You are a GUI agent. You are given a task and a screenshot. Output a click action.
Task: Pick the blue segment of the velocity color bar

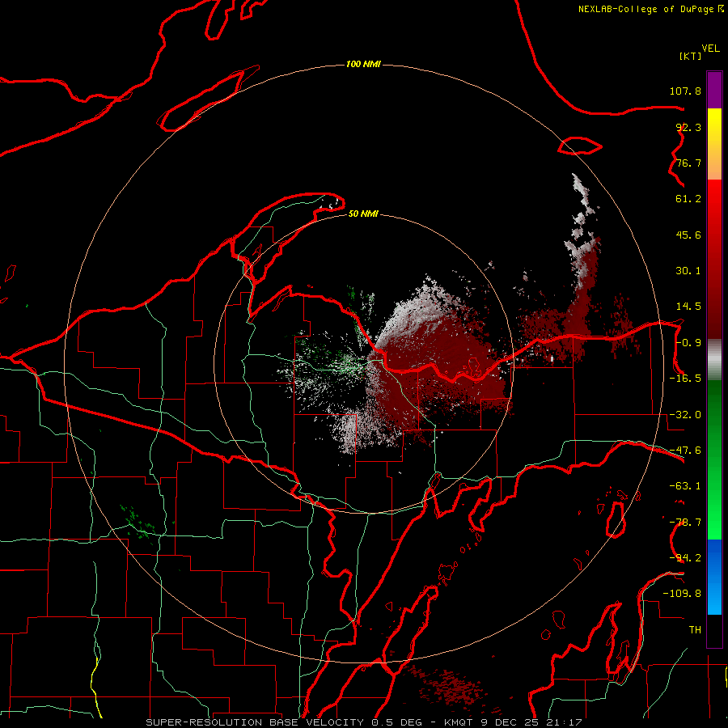[714, 577]
